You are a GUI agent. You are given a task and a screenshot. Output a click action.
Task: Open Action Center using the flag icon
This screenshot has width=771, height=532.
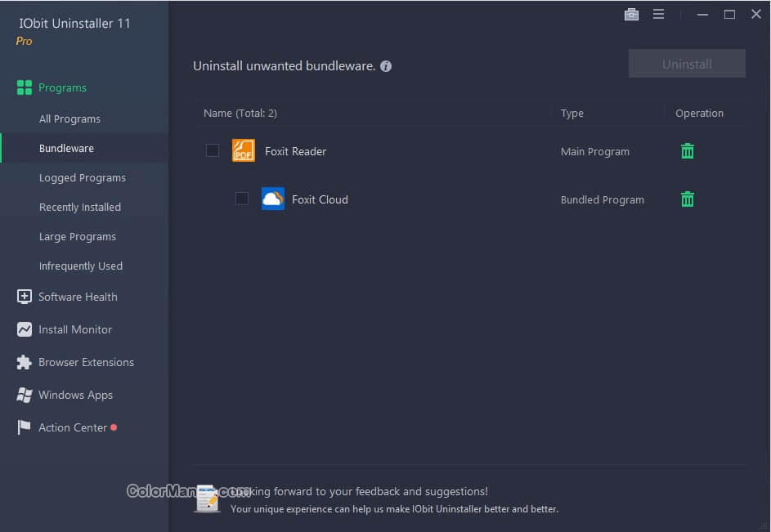[x=24, y=427]
